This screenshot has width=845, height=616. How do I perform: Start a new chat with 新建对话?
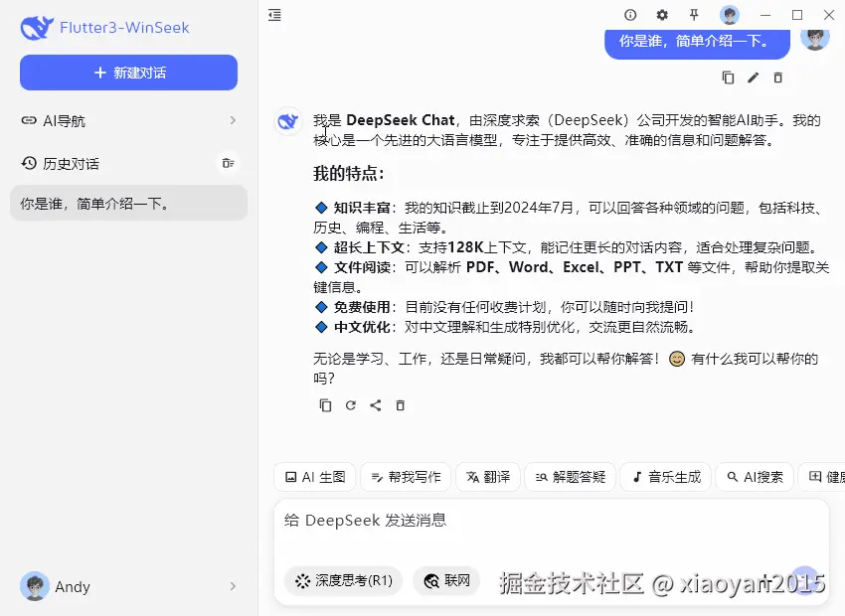tap(129, 73)
